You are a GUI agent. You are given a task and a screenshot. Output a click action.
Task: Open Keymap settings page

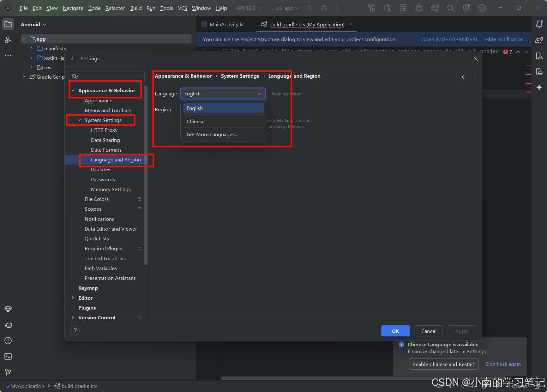click(88, 288)
